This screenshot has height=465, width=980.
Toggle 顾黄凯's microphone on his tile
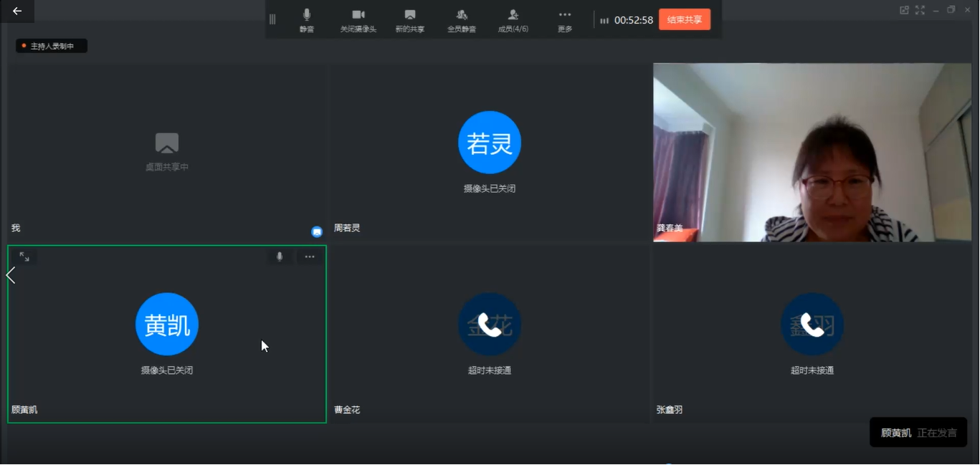(280, 257)
